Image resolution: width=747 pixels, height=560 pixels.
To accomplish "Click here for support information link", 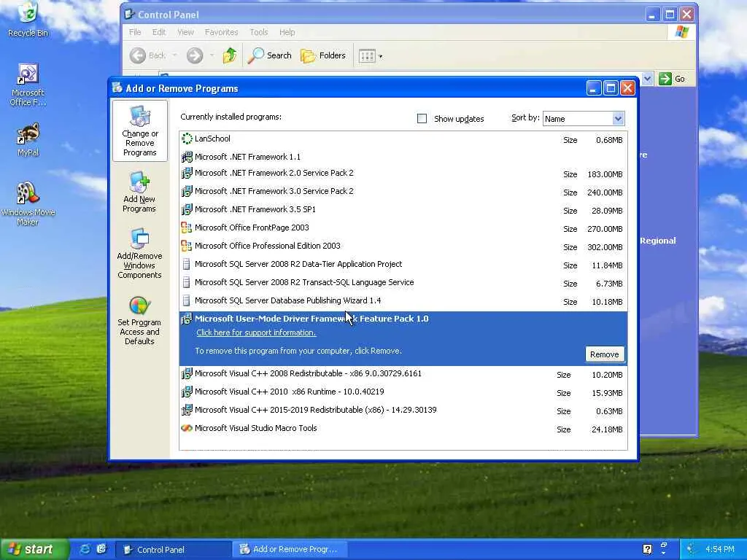I will tap(256, 332).
